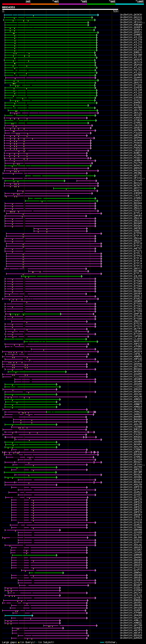Select hit label UniRef100_Q1A4H3

(131, 78)
